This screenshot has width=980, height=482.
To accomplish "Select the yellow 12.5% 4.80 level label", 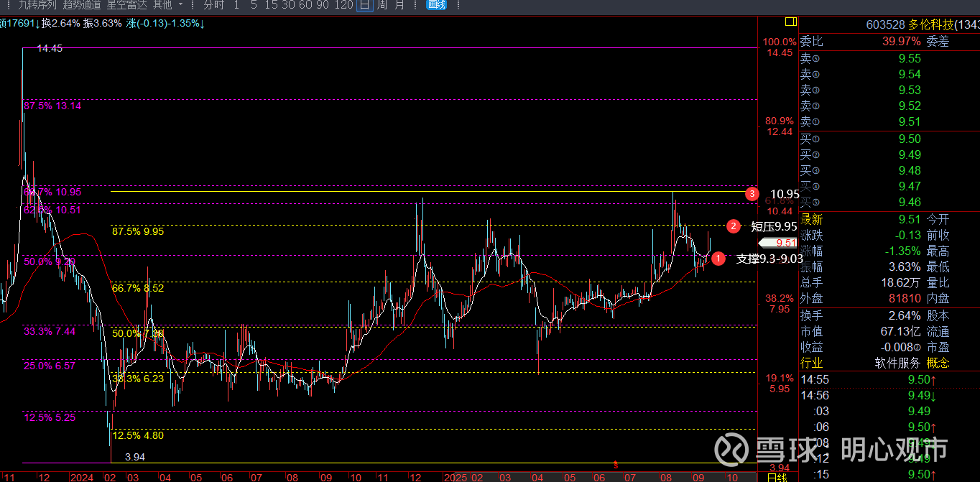I will click(x=138, y=435).
